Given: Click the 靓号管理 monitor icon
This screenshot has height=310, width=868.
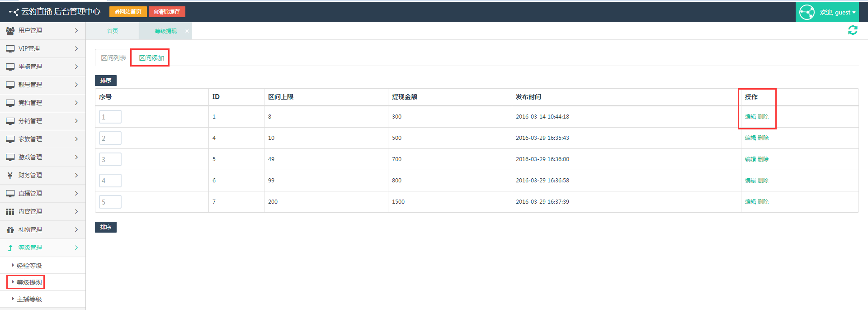Looking at the screenshot, I should (10, 85).
